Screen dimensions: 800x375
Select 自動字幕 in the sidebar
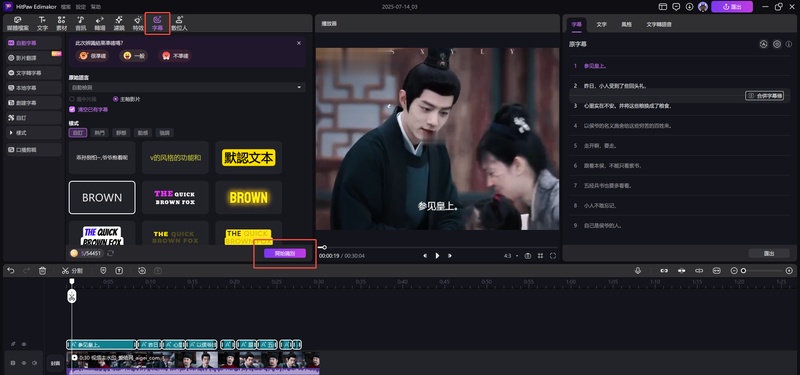click(33, 43)
